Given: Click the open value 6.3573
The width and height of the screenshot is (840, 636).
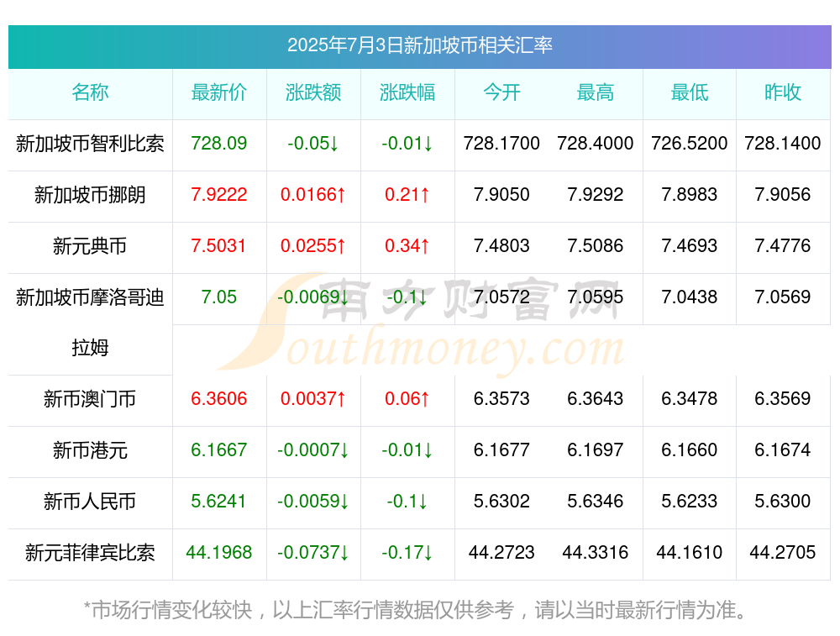Looking at the screenshot, I should point(501,398).
